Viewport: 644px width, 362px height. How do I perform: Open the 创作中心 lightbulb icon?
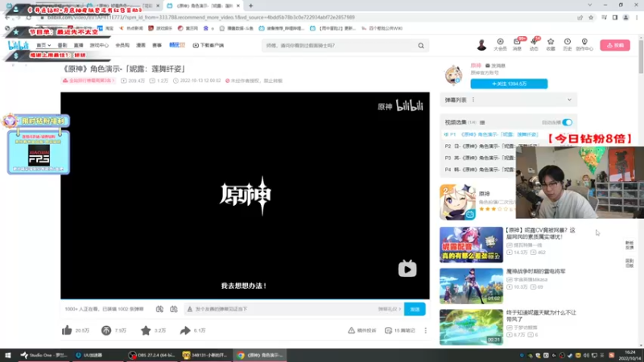[584, 45]
